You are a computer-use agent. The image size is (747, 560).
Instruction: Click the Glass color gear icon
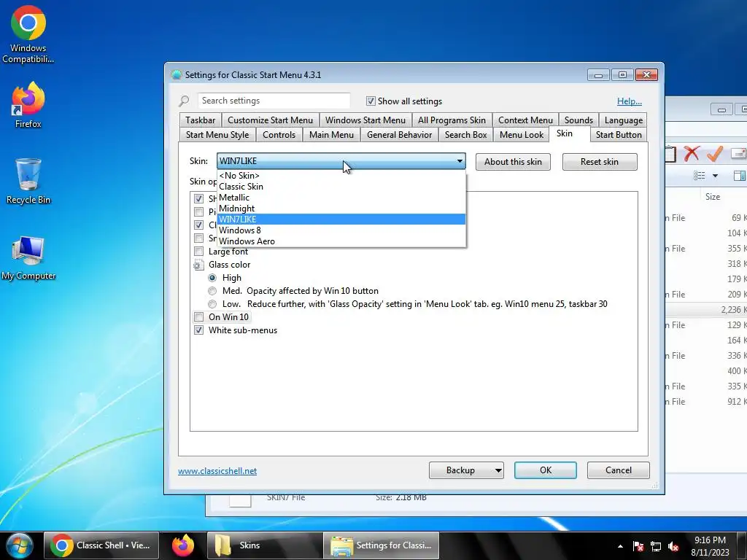pyautogui.click(x=198, y=265)
